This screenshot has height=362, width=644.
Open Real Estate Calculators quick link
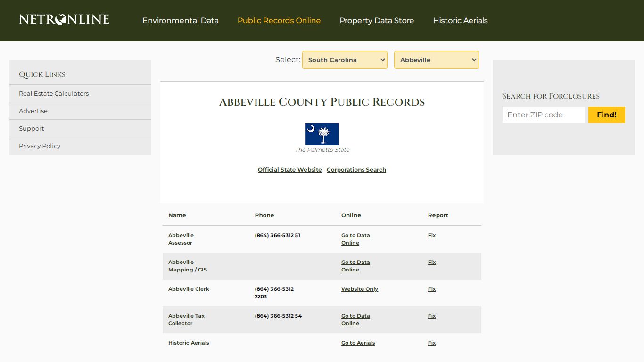[54, 93]
